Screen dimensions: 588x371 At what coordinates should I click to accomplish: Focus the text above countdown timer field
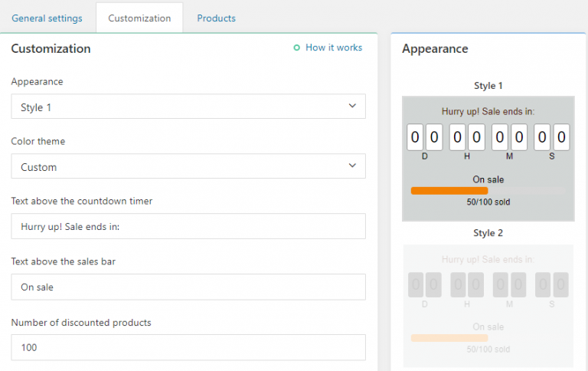click(x=188, y=226)
